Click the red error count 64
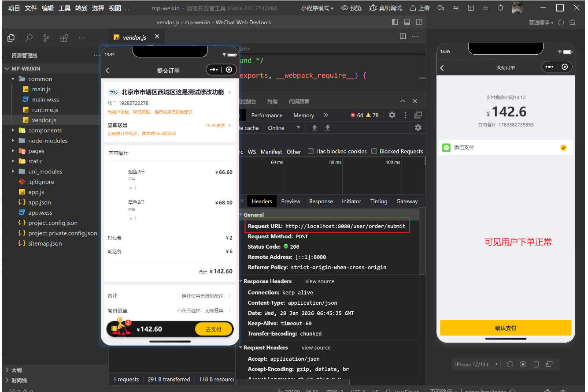588x392 pixels. 357,115
